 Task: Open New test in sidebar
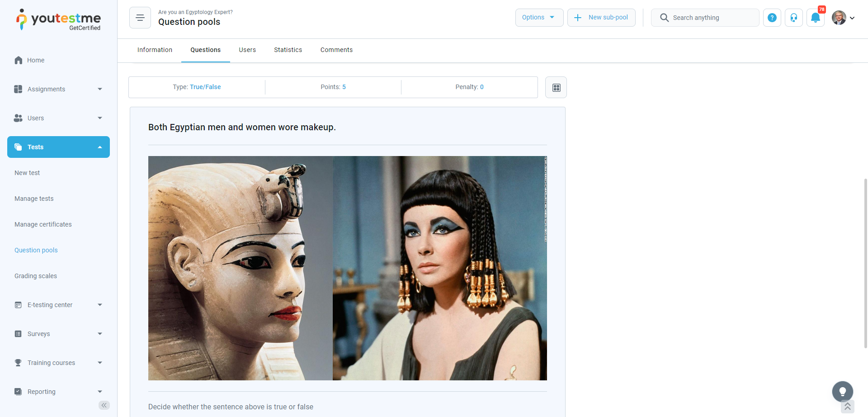click(27, 173)
